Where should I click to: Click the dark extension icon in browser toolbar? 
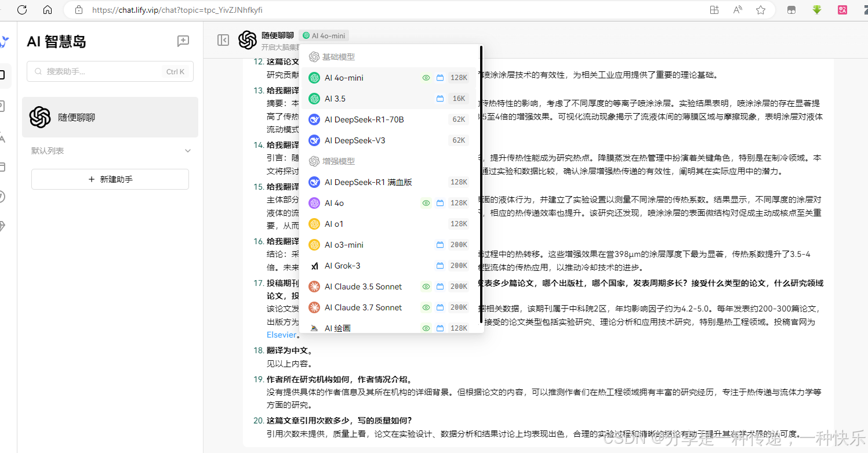tap(791, 10)
